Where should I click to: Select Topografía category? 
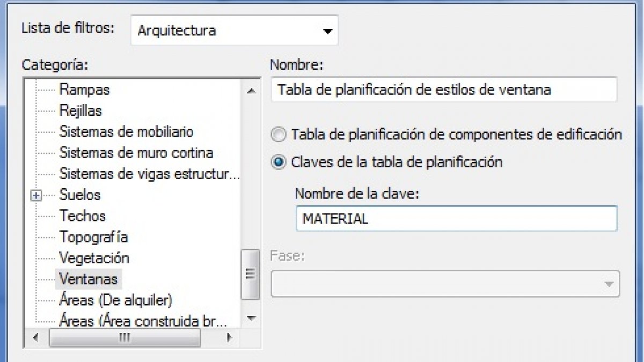tap(93, 237)
